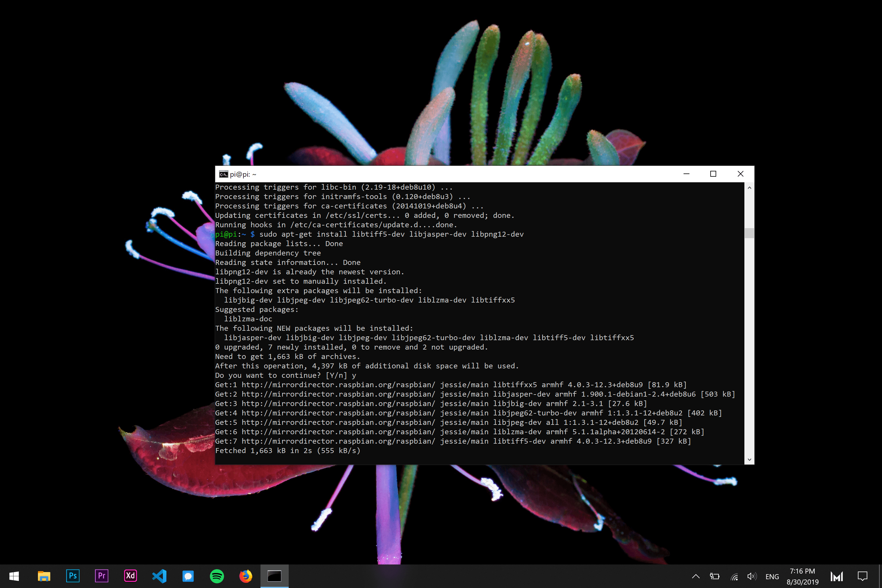
Task: Check battery status via the power tray icon
Action: pos(714,576)
